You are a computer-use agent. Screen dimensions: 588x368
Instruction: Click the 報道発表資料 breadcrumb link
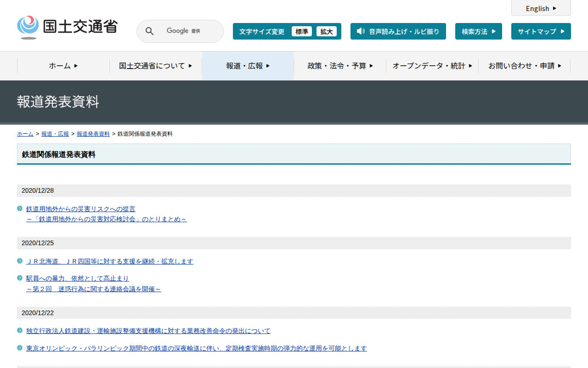pyautogui.click(x=93, y=134)
